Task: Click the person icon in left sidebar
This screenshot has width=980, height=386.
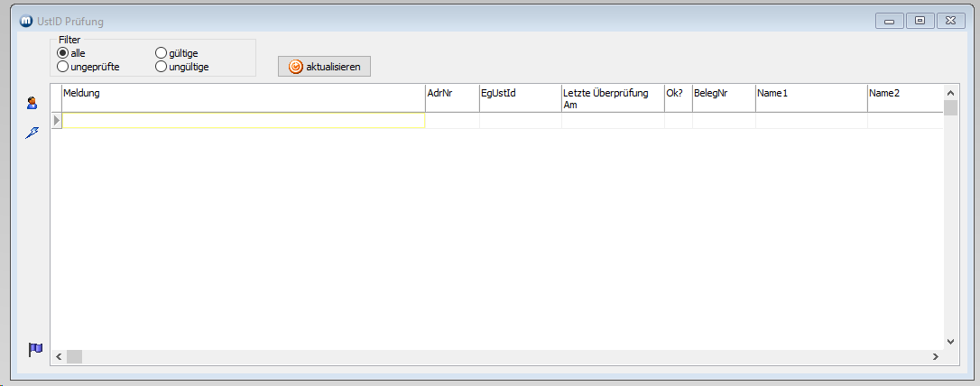Action: coord(32,104)
